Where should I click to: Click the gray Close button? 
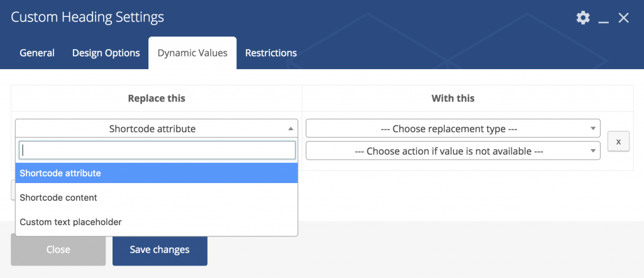pyautogui.click(x=58, y=250)
